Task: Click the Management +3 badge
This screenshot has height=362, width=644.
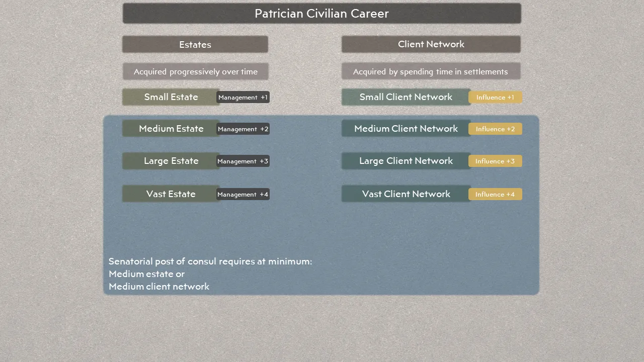Action: pyautogui.click(x=243, y=161)
